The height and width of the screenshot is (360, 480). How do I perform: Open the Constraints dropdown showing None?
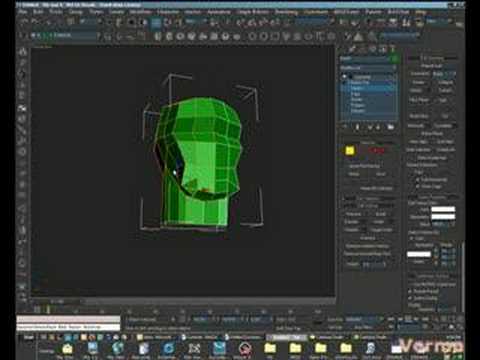pos(445,74)
